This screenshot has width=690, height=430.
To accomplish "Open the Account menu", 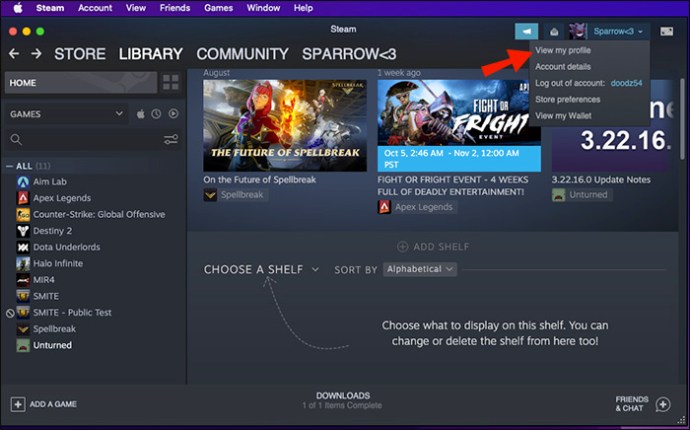I will 95,8.
